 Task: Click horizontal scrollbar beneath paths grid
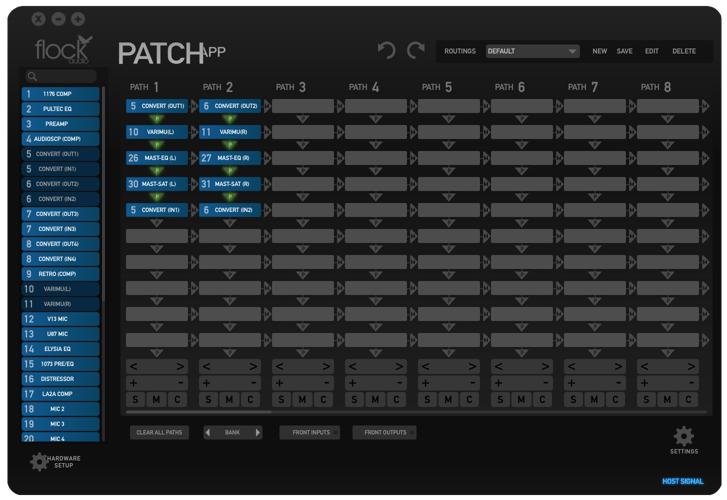pos(198,411)
